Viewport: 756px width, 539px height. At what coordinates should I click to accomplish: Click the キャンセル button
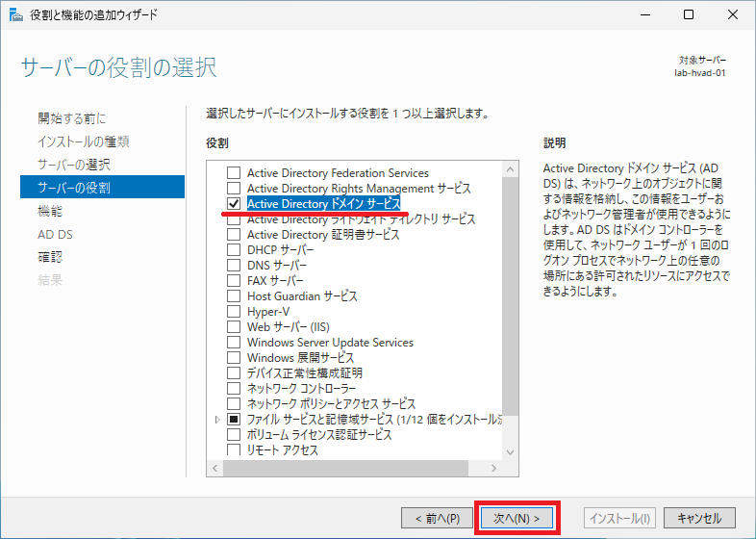[x=699, y=518]
